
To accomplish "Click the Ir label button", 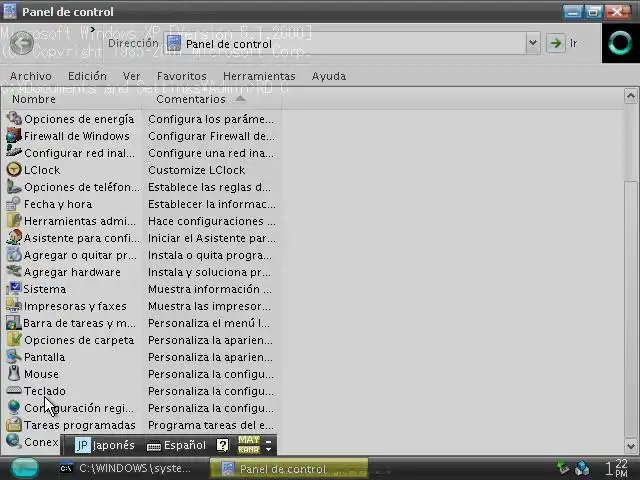I will (573, 43).
